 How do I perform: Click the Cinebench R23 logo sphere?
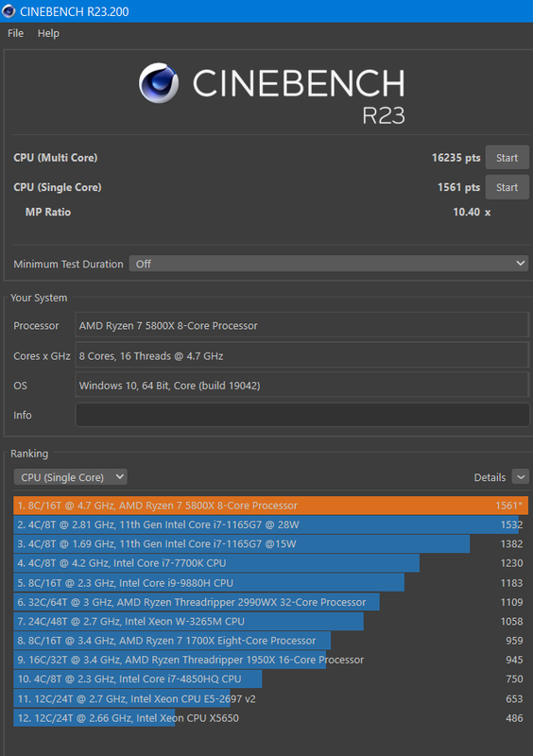click(x=159, y=83)
